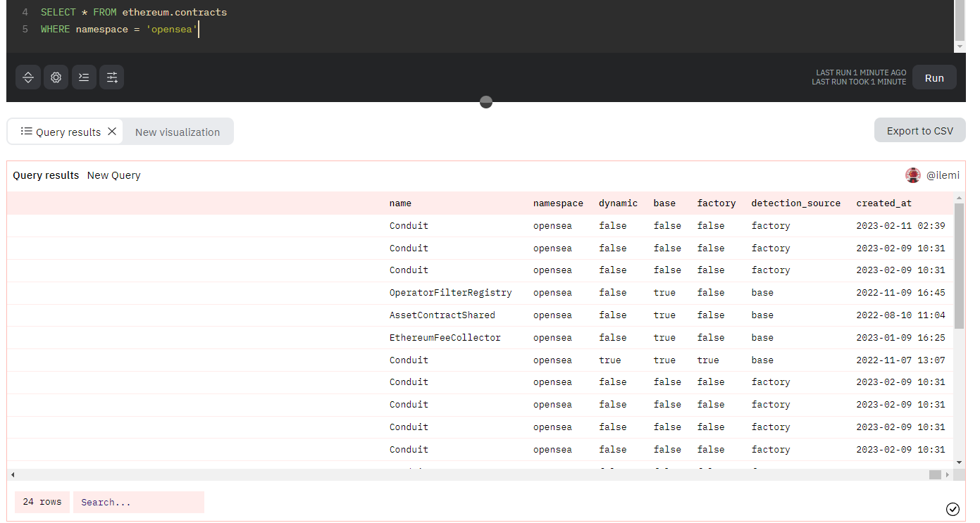Click the horizontal scroll left arrow

point(12,474)
